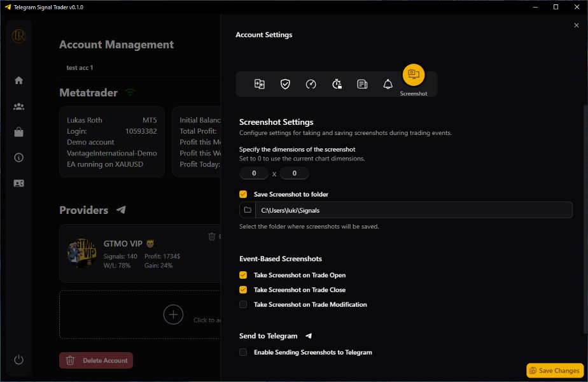
Task: Disable Take Screenshot on Trade Open
Action: pos(243,275)
